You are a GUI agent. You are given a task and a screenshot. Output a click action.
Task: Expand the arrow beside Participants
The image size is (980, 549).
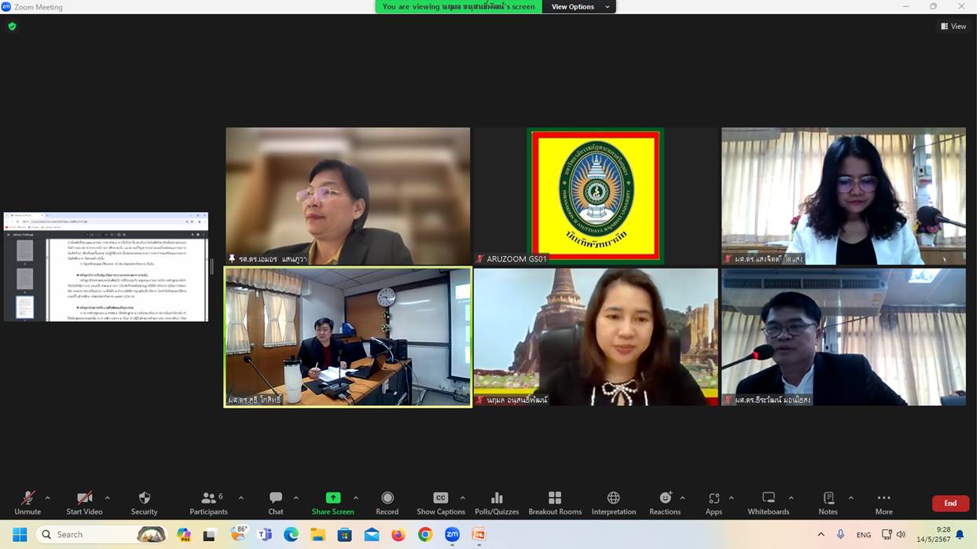(x=240, y=498)
